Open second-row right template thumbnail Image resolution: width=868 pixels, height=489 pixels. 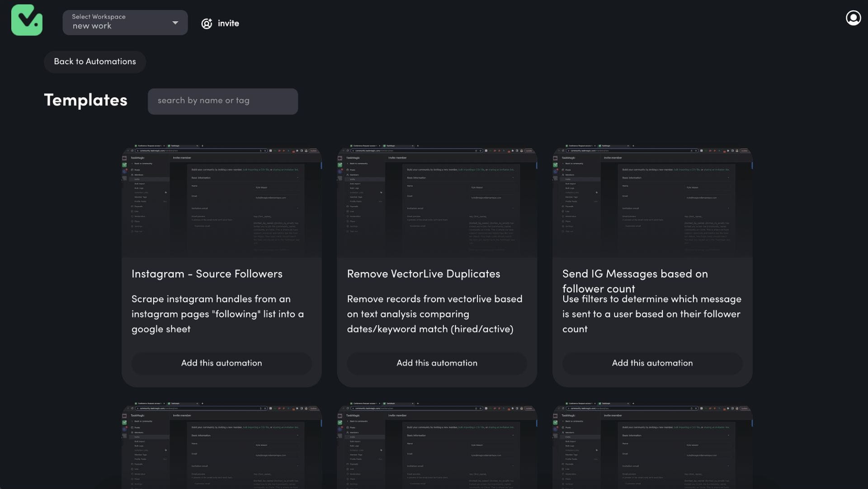652,446
